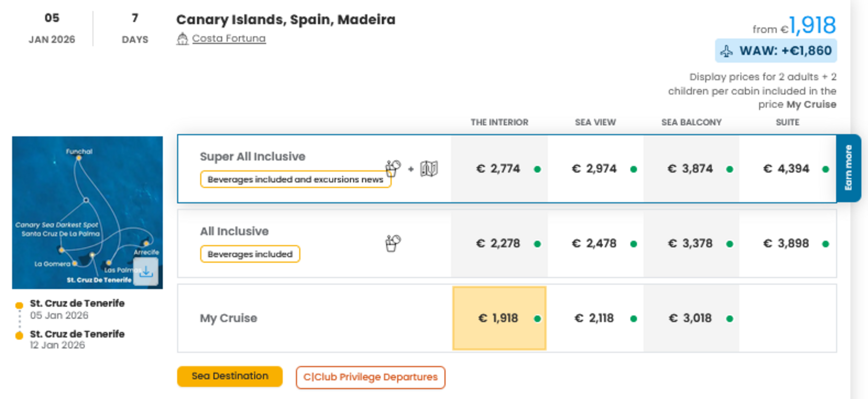Open the Earn more side tab

pos(848,168)
